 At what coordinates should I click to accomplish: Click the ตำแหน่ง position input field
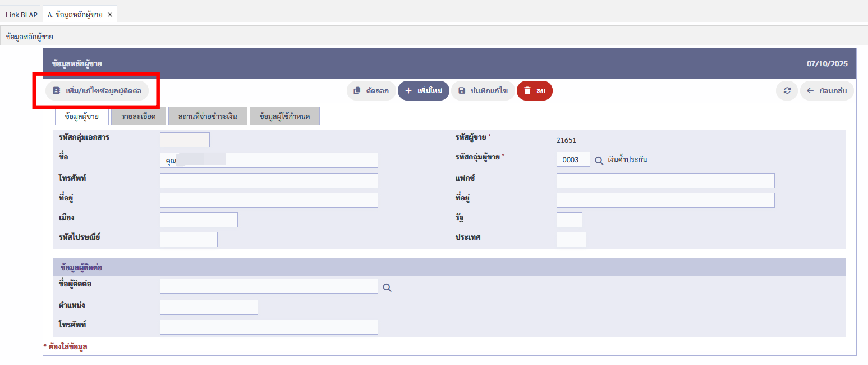pyautogui.click(x=209, y=307)
